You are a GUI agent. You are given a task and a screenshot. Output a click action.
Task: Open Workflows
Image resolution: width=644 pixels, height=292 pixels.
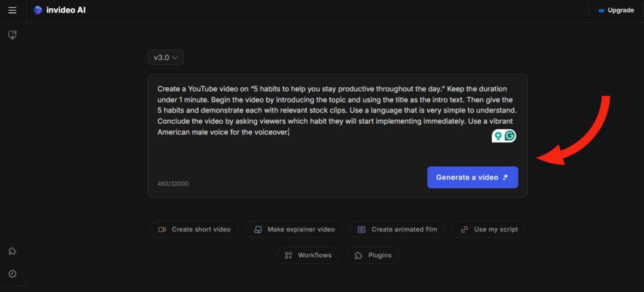click(x=308, y=255)
